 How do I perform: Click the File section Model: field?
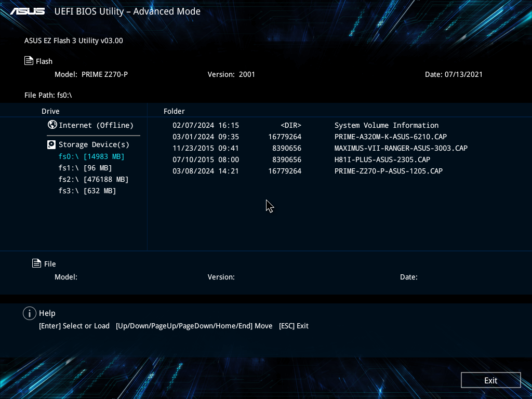pyautogui.click(x=66, y=277)
